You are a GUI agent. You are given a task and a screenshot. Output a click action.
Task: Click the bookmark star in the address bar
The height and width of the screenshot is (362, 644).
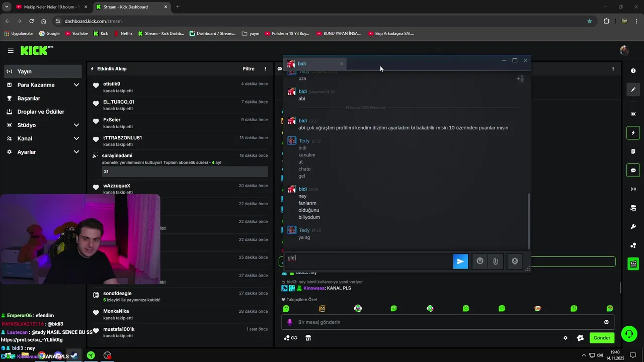589,21
